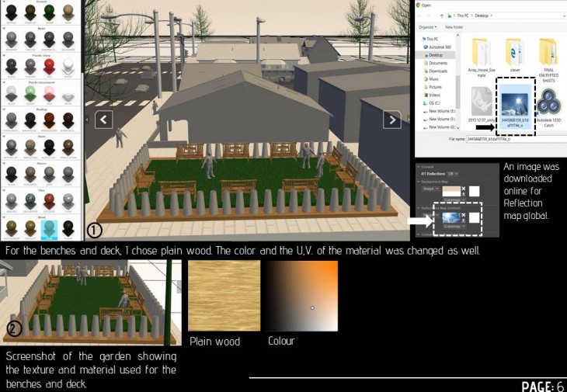Screen dimensions: 567x392
Task: Go to next view with right arrow
Action: (392, 119)
